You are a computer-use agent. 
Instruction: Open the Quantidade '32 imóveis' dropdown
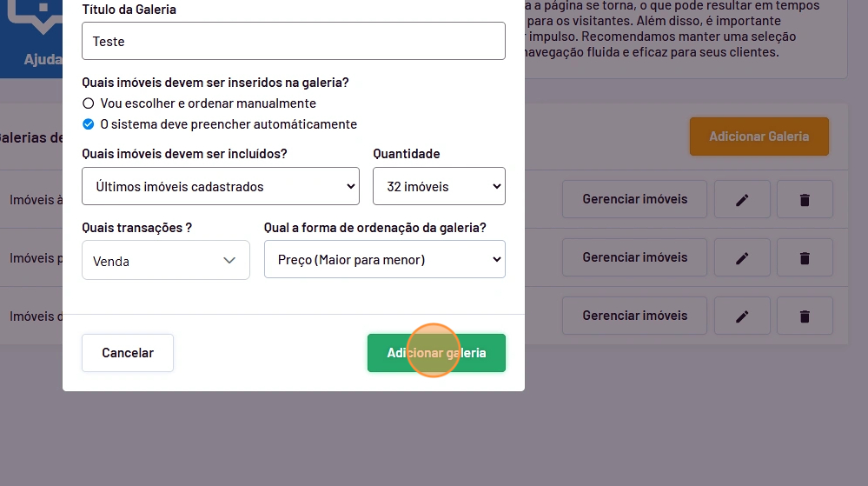[x=439, y=186]
